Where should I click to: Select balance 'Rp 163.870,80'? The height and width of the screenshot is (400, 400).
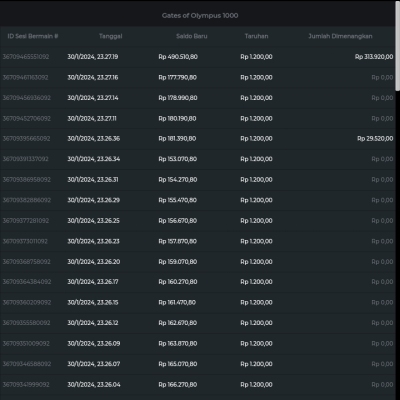[x=178, y=343]
